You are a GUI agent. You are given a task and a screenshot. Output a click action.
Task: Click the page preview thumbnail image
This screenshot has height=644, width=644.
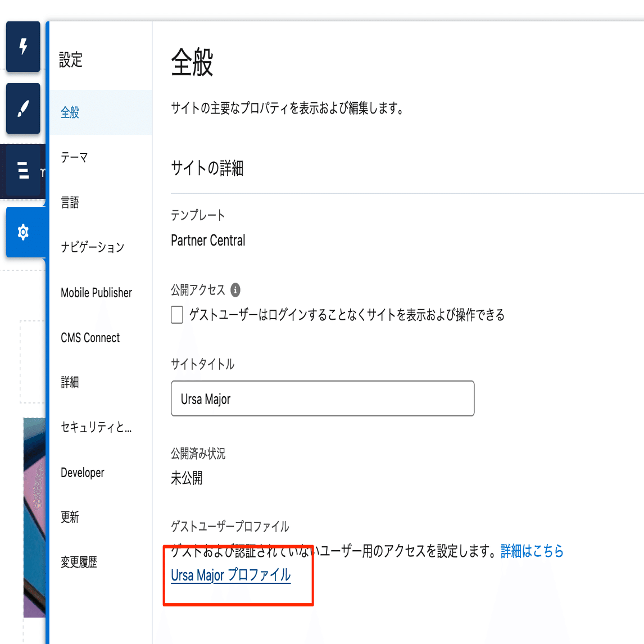[x=34, y=518]
